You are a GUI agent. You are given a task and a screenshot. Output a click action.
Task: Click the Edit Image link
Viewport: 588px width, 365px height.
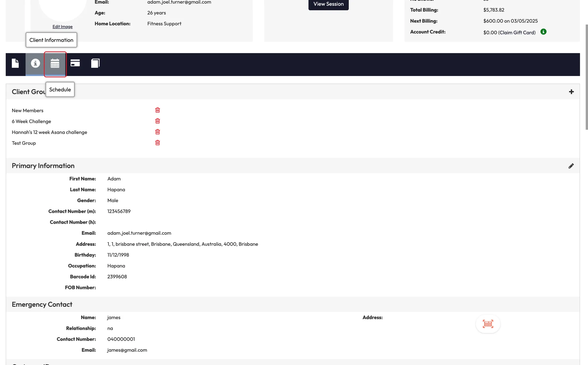pyautogui.click(x=62, y=27)
